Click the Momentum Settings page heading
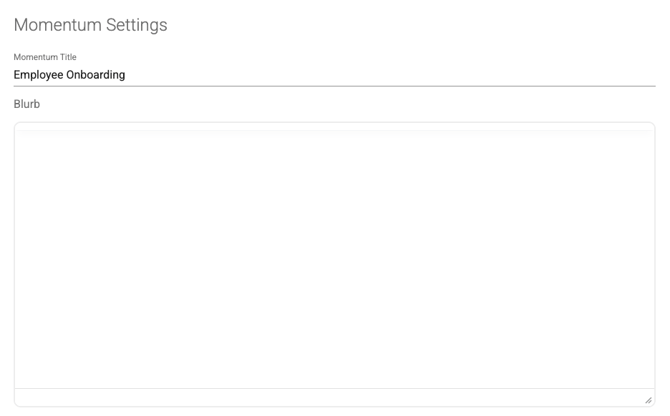 pyautogui.click(x=91, y=25)
